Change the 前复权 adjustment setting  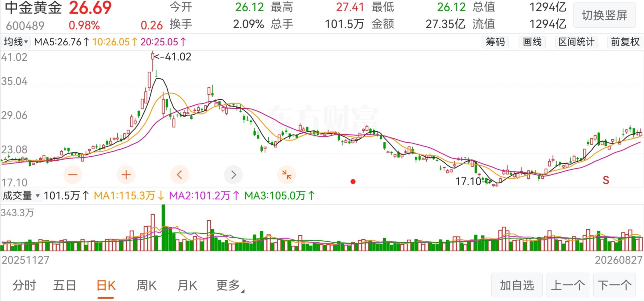625,42
